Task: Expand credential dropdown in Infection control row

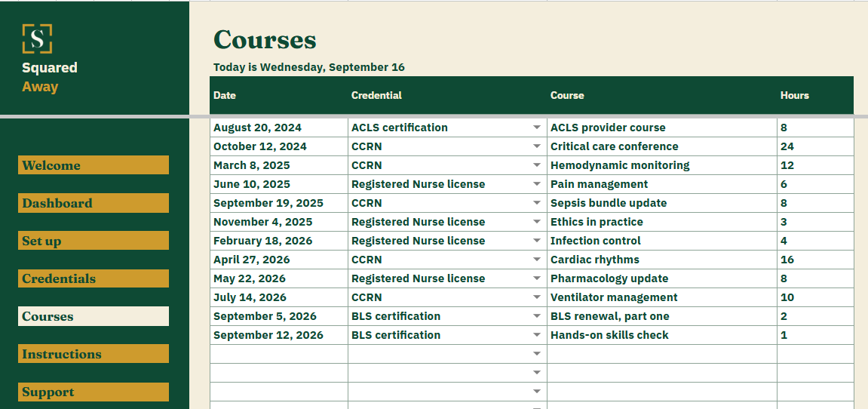Action: (x=536, y=241)
